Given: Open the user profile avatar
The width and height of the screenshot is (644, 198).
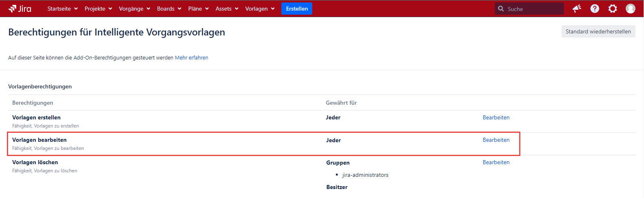Looking at the screenshot, I should click(630, 9).
